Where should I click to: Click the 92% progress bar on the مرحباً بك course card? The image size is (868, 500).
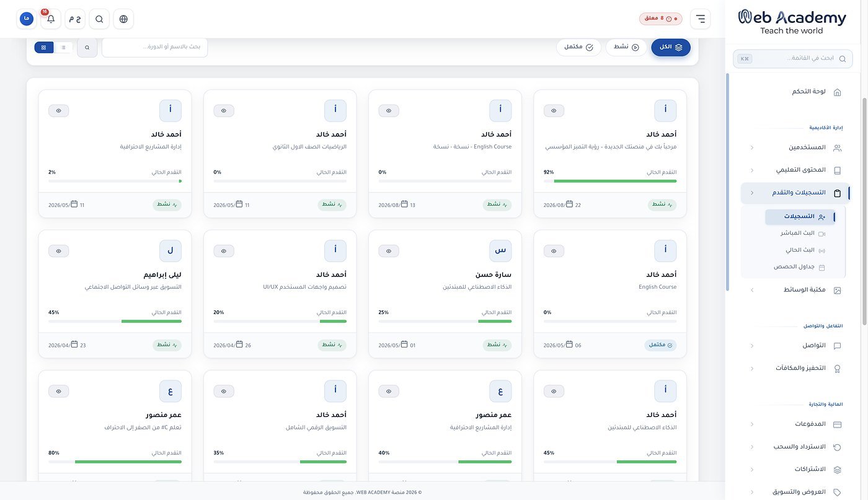(x=610, y=181)
